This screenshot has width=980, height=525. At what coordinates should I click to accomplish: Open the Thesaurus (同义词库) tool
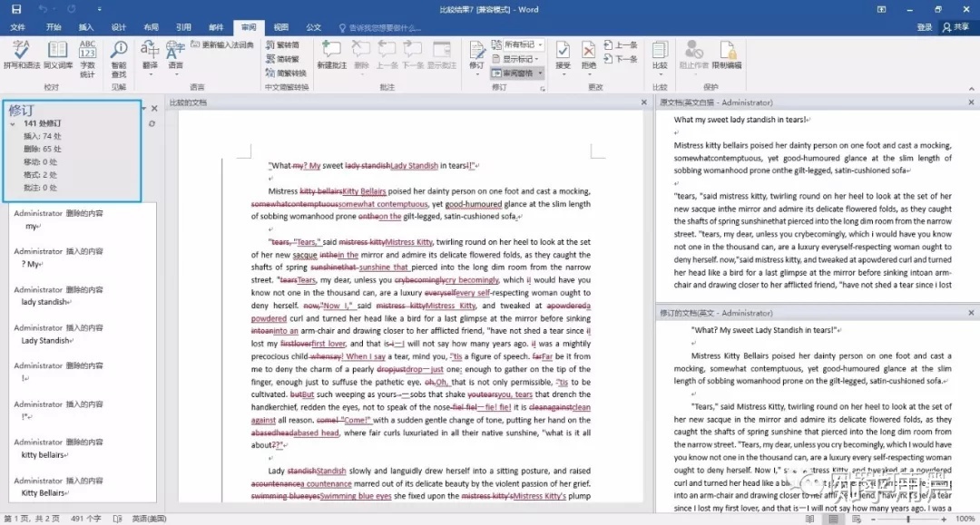click(x=57, y=54)
